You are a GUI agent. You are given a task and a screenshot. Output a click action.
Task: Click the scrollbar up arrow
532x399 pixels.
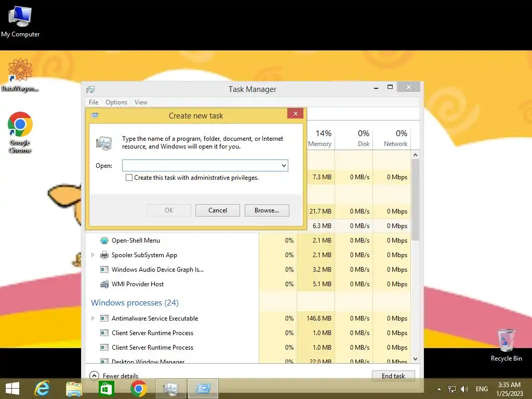click(x=415, y=155)
